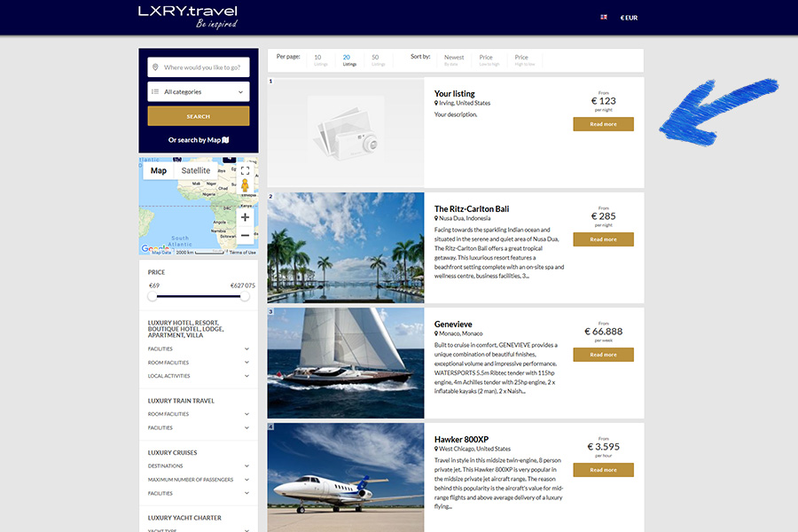Click the 'Irving, United States' location text
The image size is (798, 532).
pyautogui.click(x=465, y=103)
